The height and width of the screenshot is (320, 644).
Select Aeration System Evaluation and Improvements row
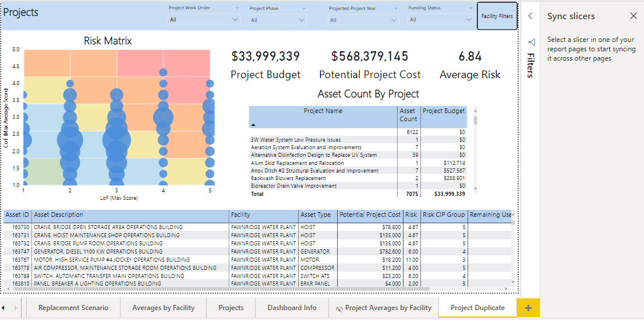(x=358, y=147)
